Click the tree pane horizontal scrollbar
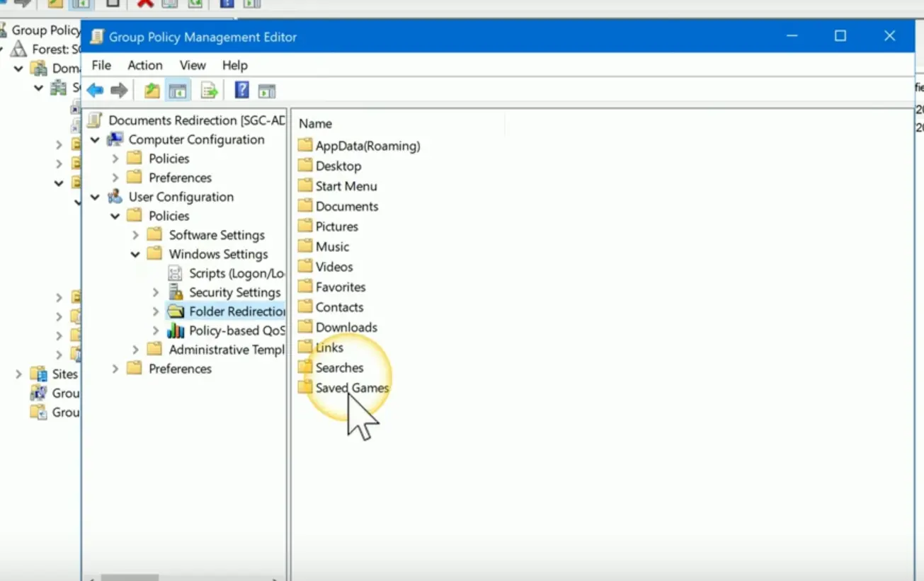 (184, 577)
